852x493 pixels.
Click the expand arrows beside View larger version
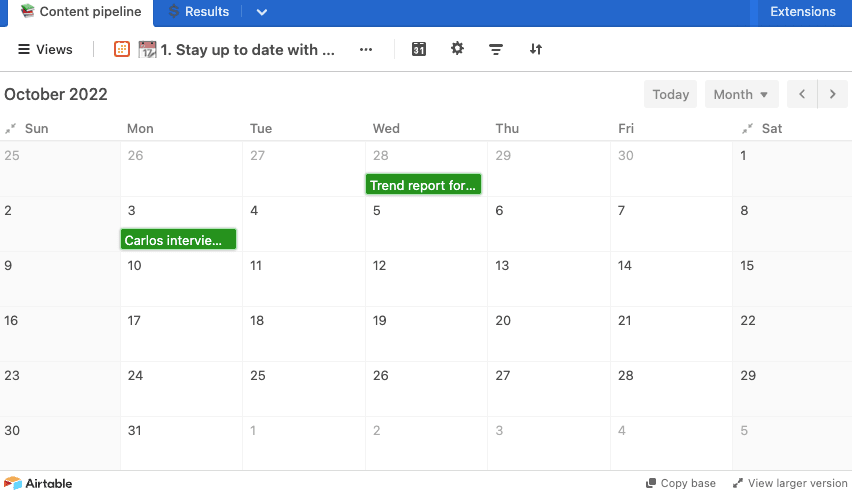737,483
